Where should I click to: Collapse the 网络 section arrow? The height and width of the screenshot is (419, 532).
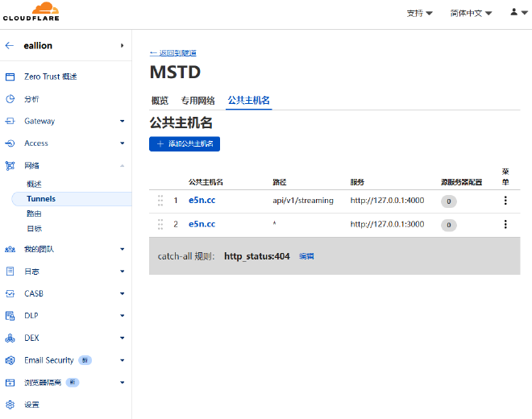click(x=123, y=165)
